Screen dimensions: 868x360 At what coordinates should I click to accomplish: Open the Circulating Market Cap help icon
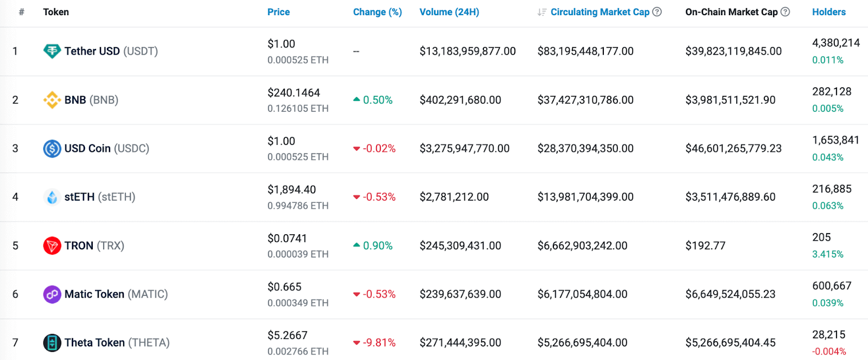tap(657, 12)
